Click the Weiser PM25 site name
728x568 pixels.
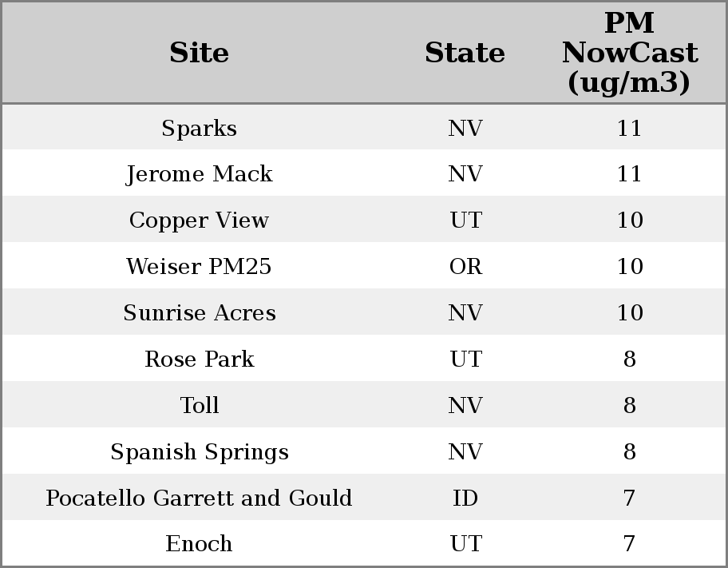click(199, 267)
